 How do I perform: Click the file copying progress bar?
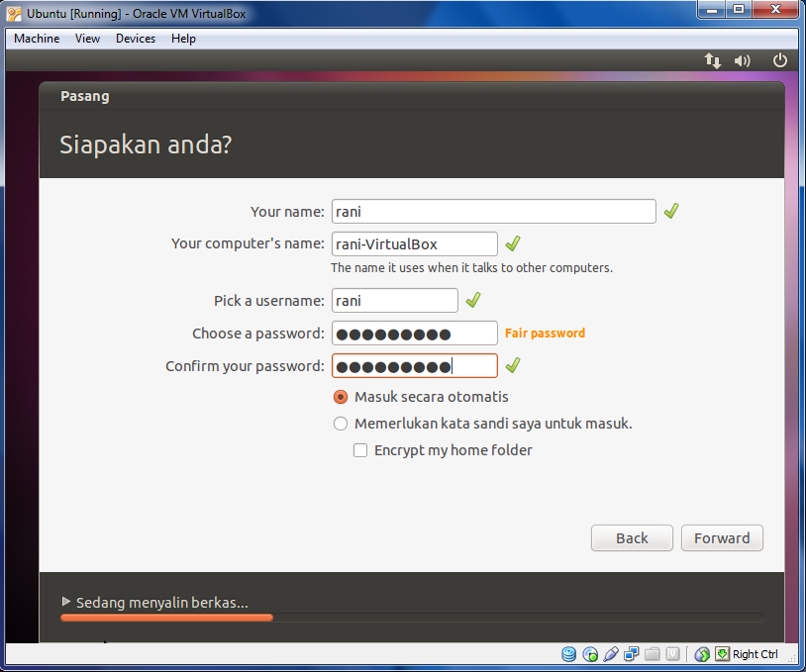(x=412, y=618)
